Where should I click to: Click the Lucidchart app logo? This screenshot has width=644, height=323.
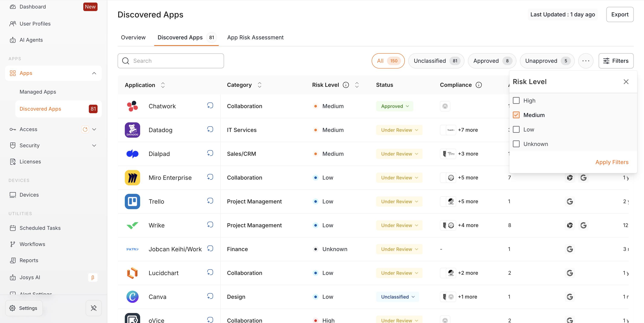pyautogui.click(x=132, y=273)
